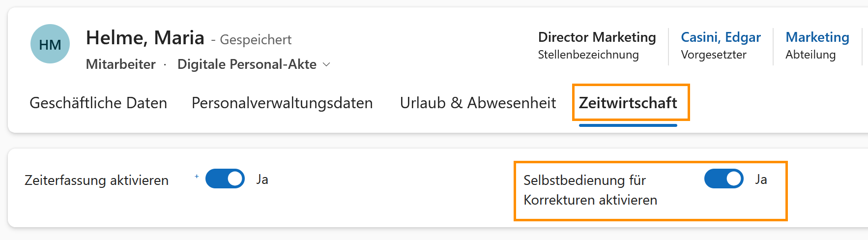
Task: Open the Casini, Edgar supervisor link
Action: 721,37
